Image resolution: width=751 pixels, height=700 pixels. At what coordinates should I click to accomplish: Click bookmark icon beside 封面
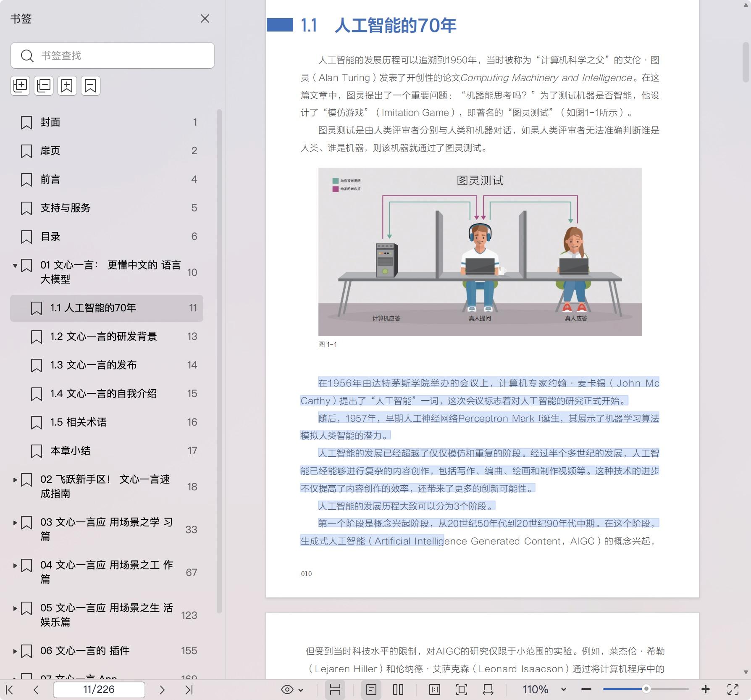pos(26,123)
